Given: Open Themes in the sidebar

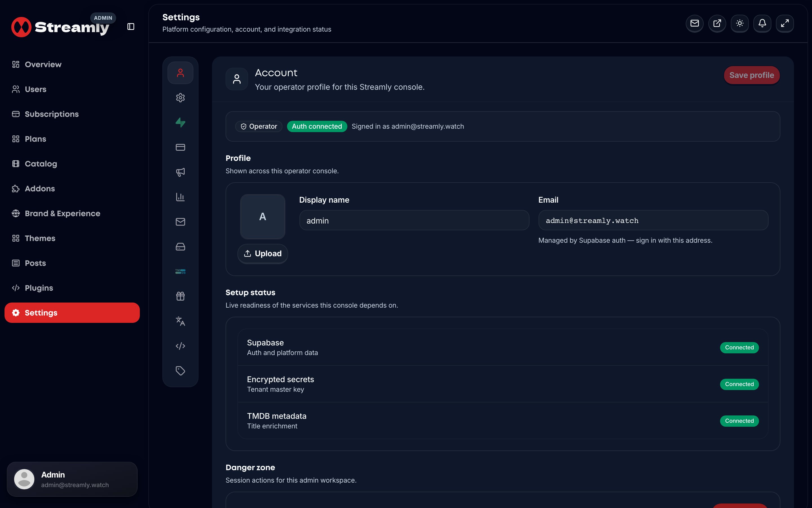Looking at the screenshot, I should pyautogui.click(x=72, y=238).
